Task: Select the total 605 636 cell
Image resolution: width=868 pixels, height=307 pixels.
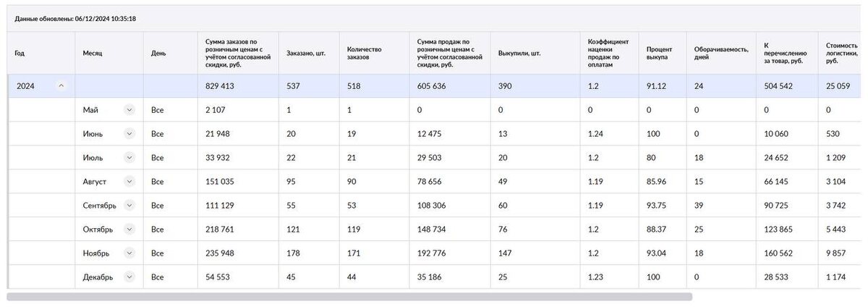Action: [x=450, y=85]
